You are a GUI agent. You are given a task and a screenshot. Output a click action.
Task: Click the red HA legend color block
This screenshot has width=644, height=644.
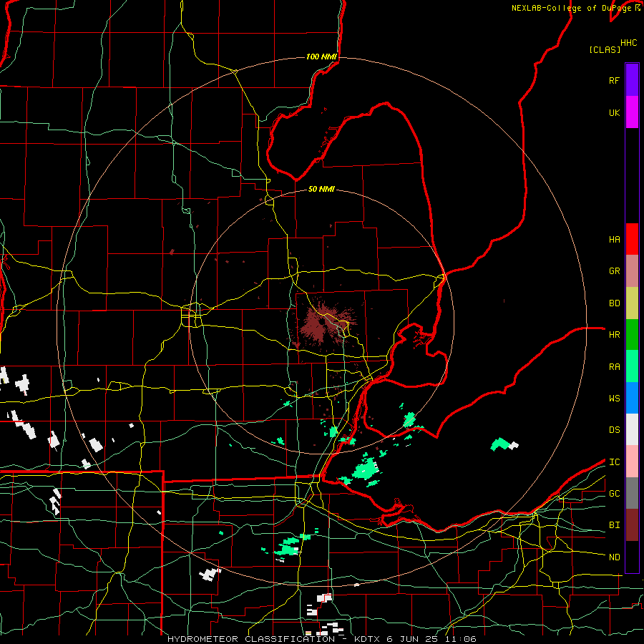(x=632, y=239)
